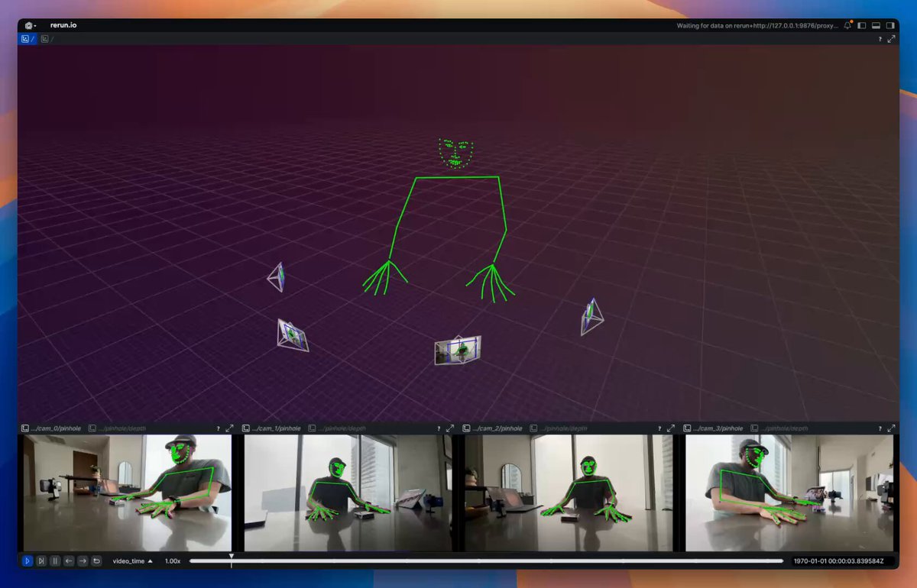The height and width of the screenshot is (588, 917).
Task: Show help for the cam_2 view
Action: pos(659,428)
